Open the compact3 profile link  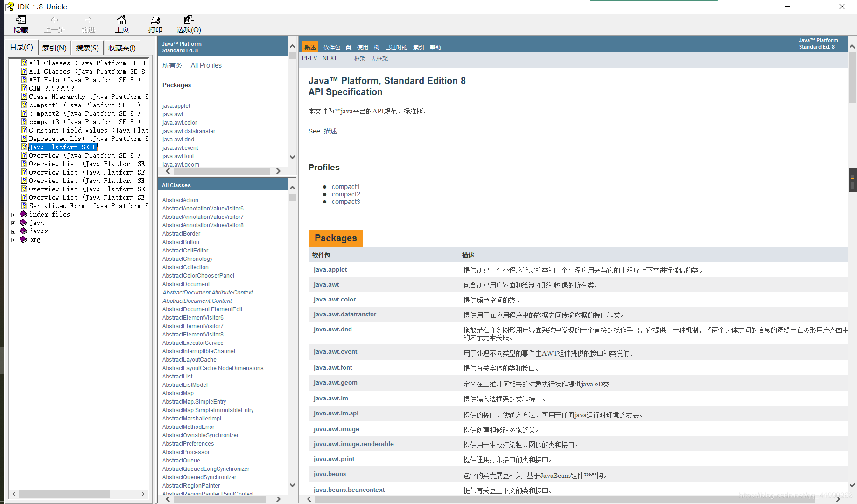(346, 202)
